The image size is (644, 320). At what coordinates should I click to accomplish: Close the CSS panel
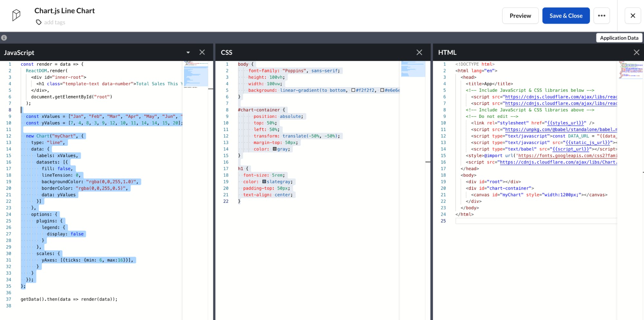pyautogui.click(x=419, y=52)
